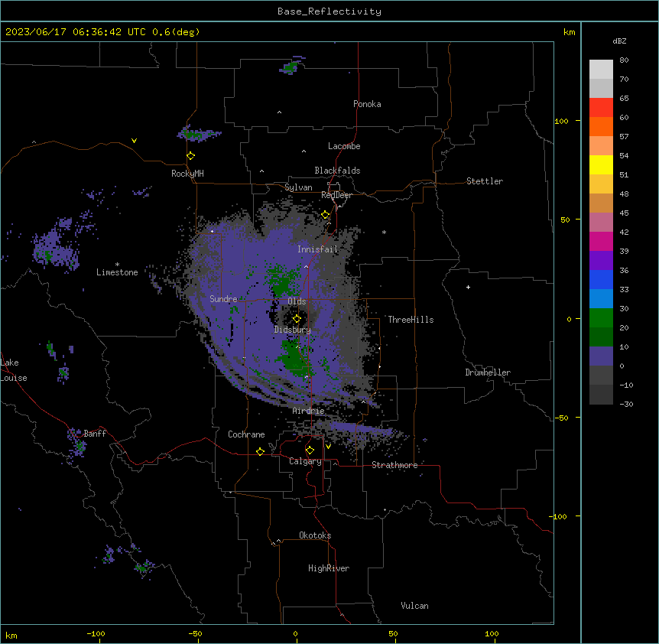The height and width of the screenshot is (644, 659).
Task: Click the Lake Louise label
Action: pyautogui.click(x=14, y=370)
